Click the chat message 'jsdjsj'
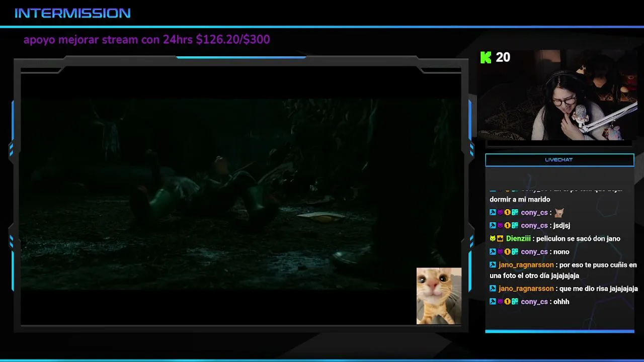This screenshot has height=362, width=644. coord(561,226)
